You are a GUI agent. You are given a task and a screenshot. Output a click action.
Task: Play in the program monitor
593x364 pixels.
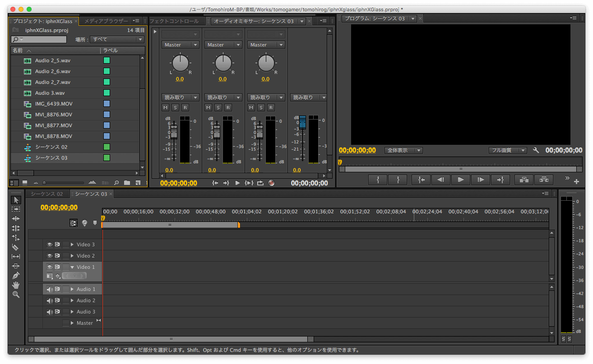pyautogui.click(x=461, y=180)
